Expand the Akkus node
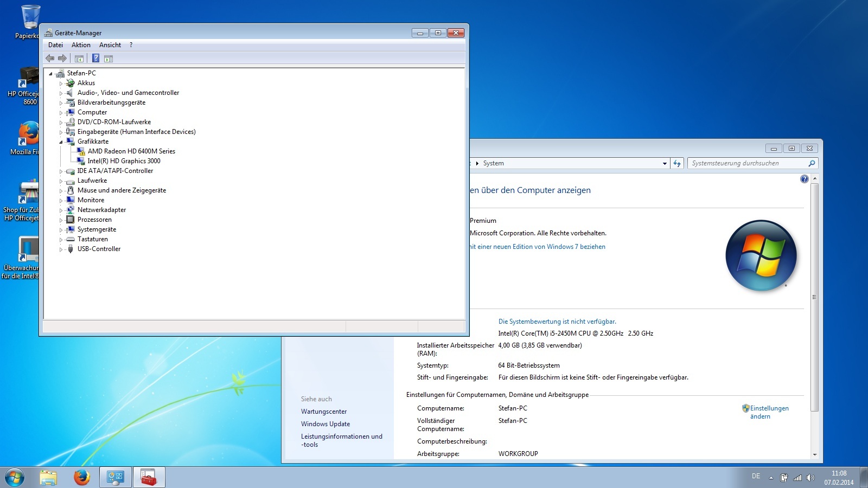This screenshot has height=488, width=868. click(61, 84)
